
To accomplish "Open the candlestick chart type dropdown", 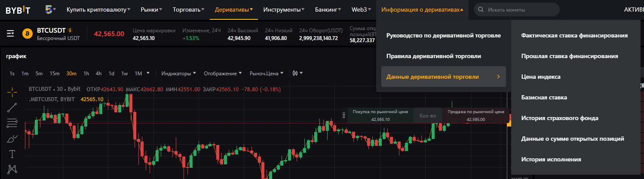I will tap(297, 73).
